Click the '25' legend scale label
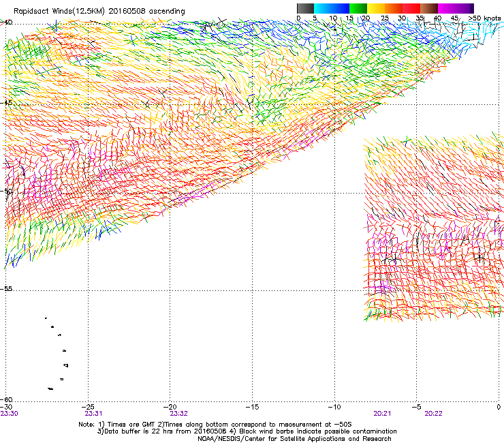 (385, 18)
